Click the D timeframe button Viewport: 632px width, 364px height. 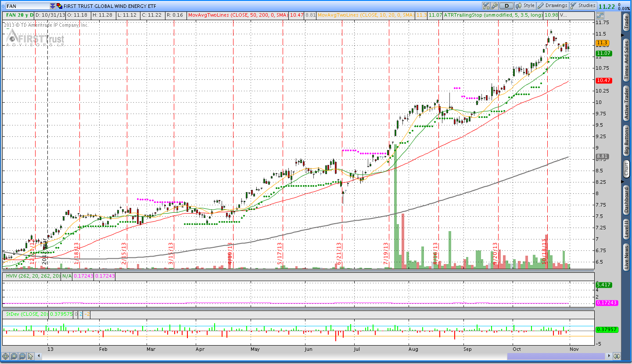pos(506,6)
